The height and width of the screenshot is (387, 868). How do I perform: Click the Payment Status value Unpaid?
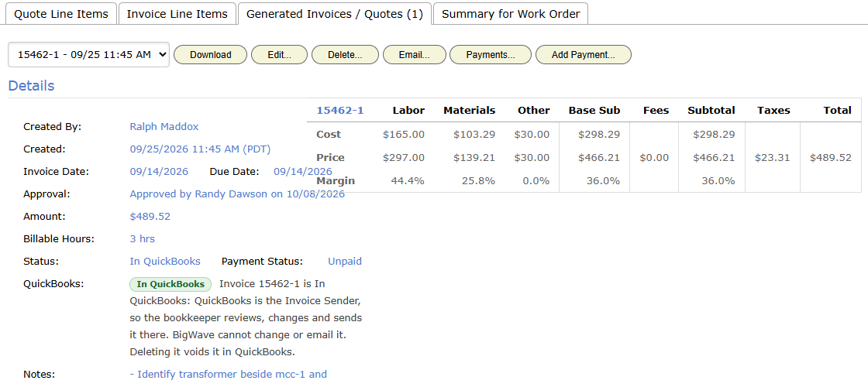(x=345, y=261)
